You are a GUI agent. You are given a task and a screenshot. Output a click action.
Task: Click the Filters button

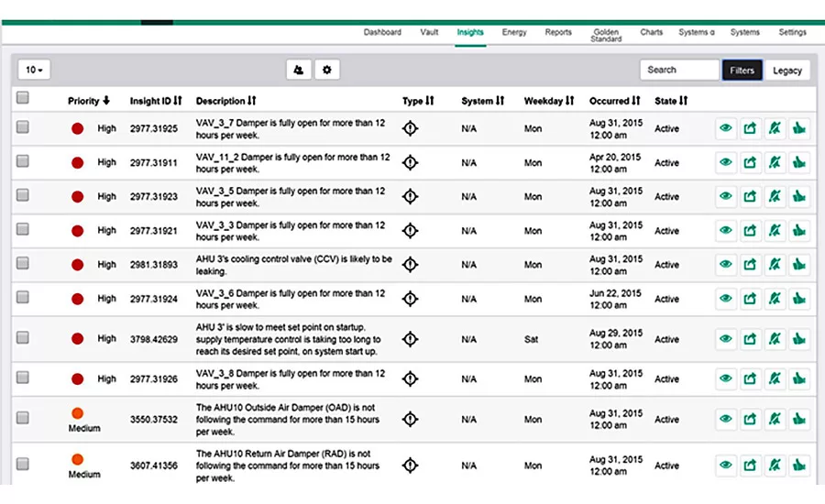coord(742,70)
